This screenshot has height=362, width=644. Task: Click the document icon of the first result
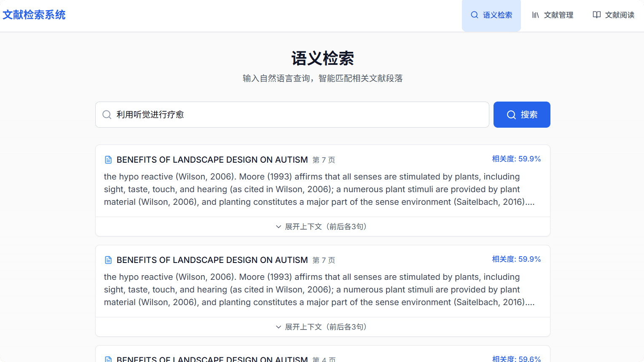pos(108,160)
